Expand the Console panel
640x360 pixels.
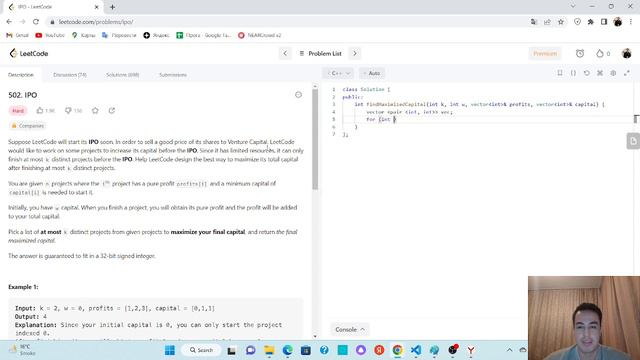(x=350, y=329)
